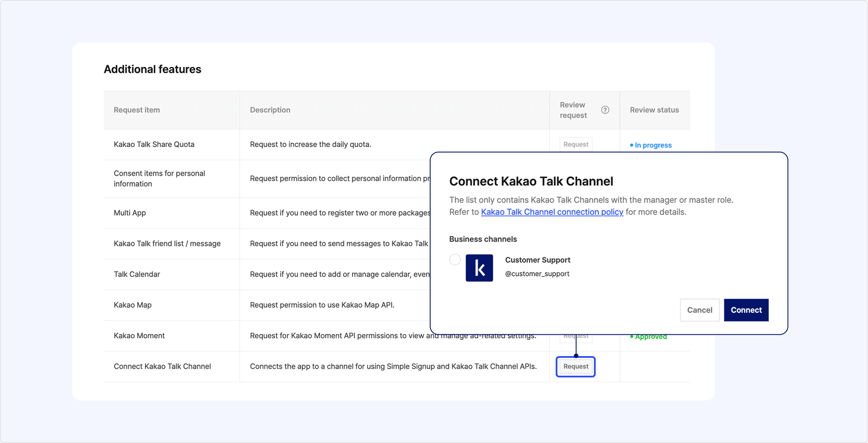Click Request for Connect Kakao Talk Channel
The width and height of the screenshot is (868, 443).
click(x=575, y=366)
